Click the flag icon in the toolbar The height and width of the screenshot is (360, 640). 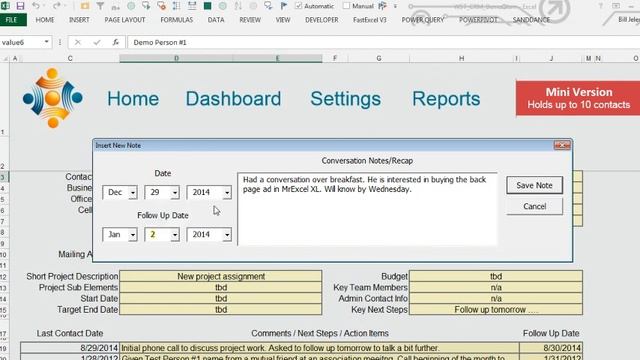pos(284,6)
